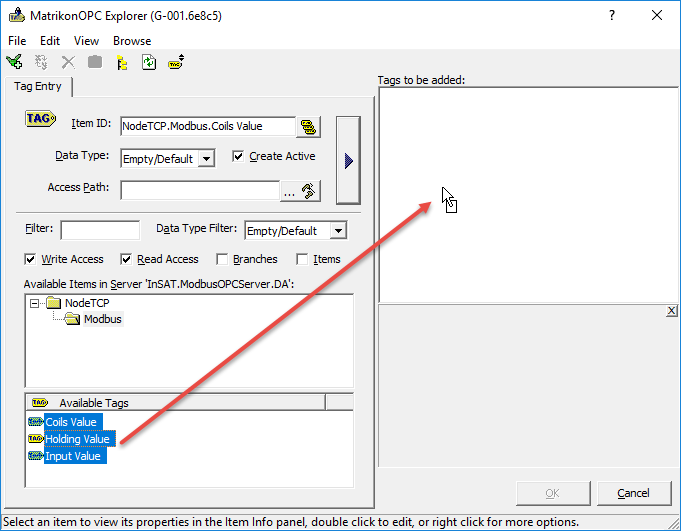Enable the Branches filter checkbox
The image size is (681, 531).
(x=222, y=259)
